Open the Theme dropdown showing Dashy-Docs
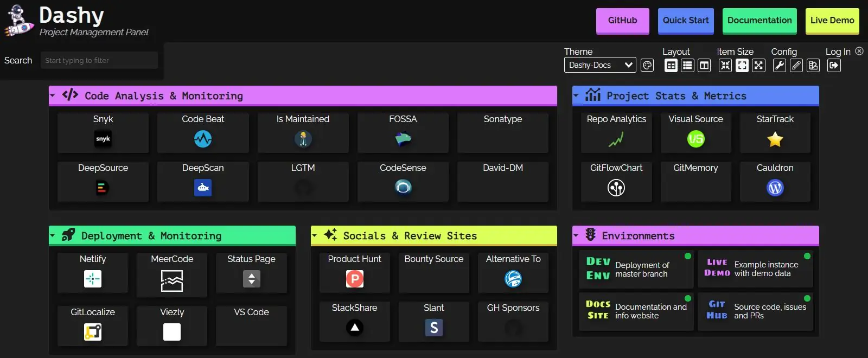This screenshot has width=868, height=358. coord(601,65)
